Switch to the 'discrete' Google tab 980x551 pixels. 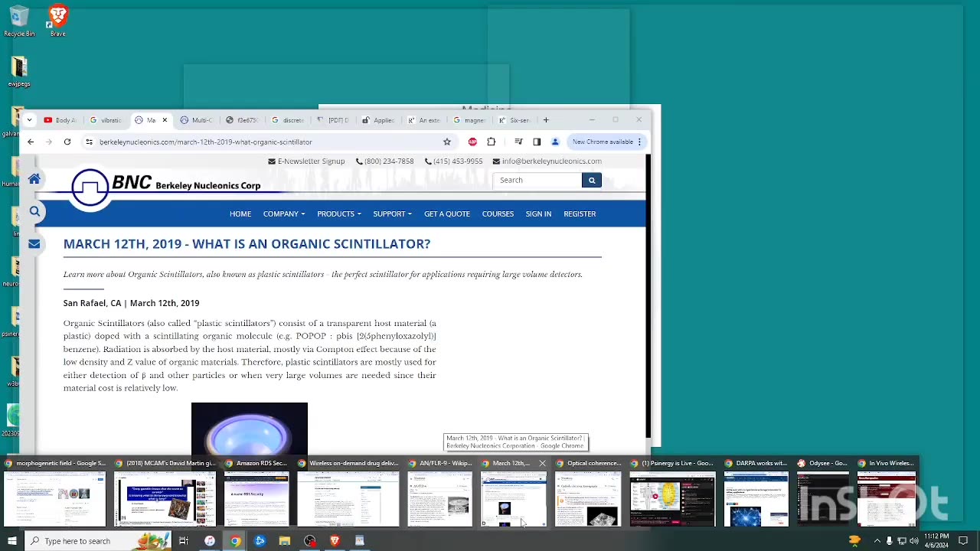[x=288, y=120]
